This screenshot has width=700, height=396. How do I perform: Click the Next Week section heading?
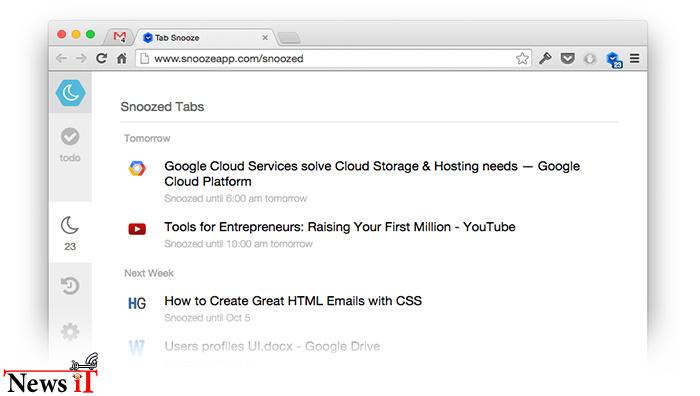click(149, 273)
